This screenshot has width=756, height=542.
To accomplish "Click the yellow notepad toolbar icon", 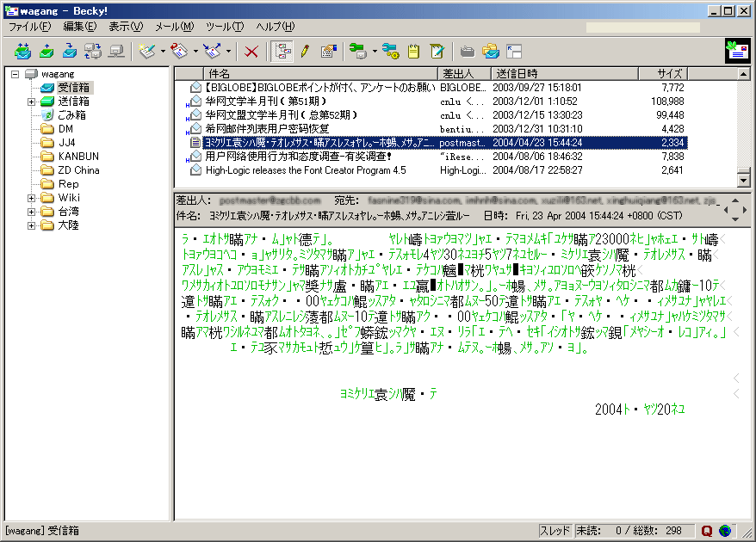I will coord(413,51).
